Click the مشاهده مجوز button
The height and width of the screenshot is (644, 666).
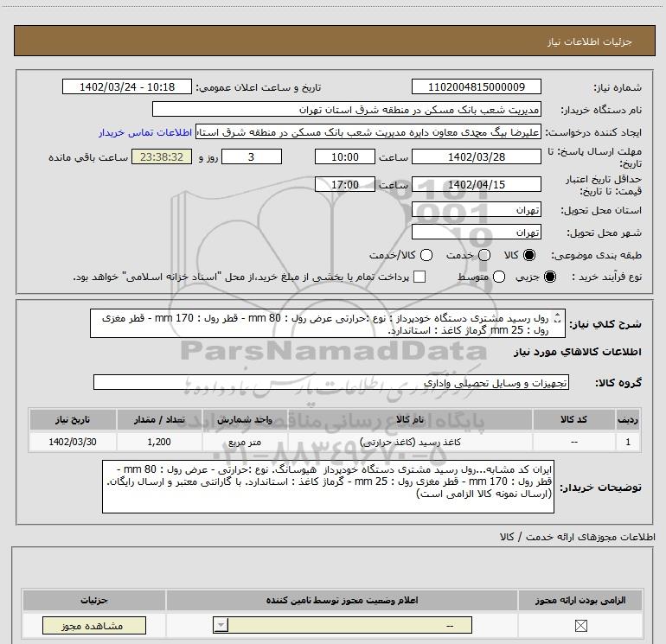pos(94,626)
